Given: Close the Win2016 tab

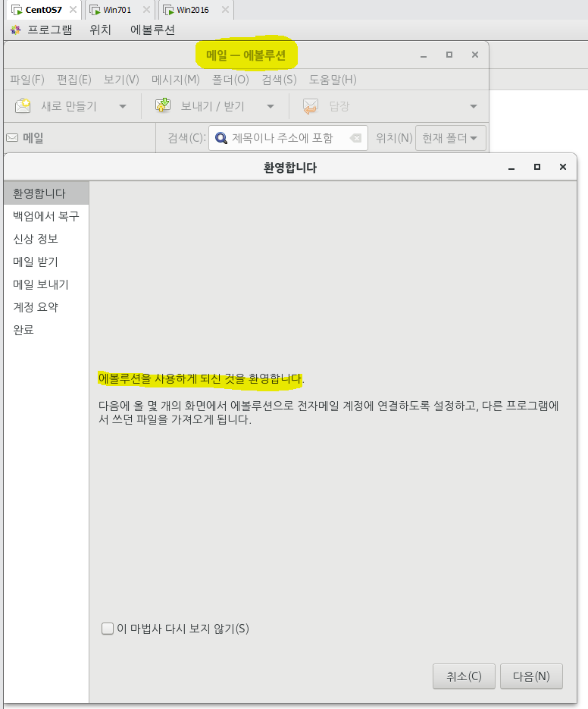Looking at the screenshot, I should click(225, 10).
